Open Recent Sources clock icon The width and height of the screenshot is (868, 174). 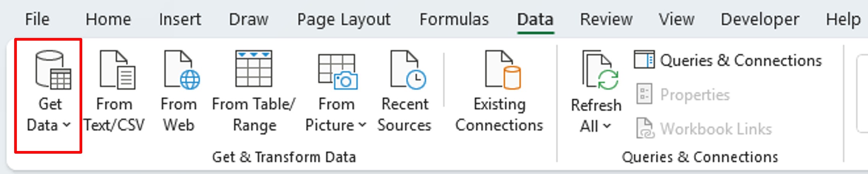coord(408,70)
